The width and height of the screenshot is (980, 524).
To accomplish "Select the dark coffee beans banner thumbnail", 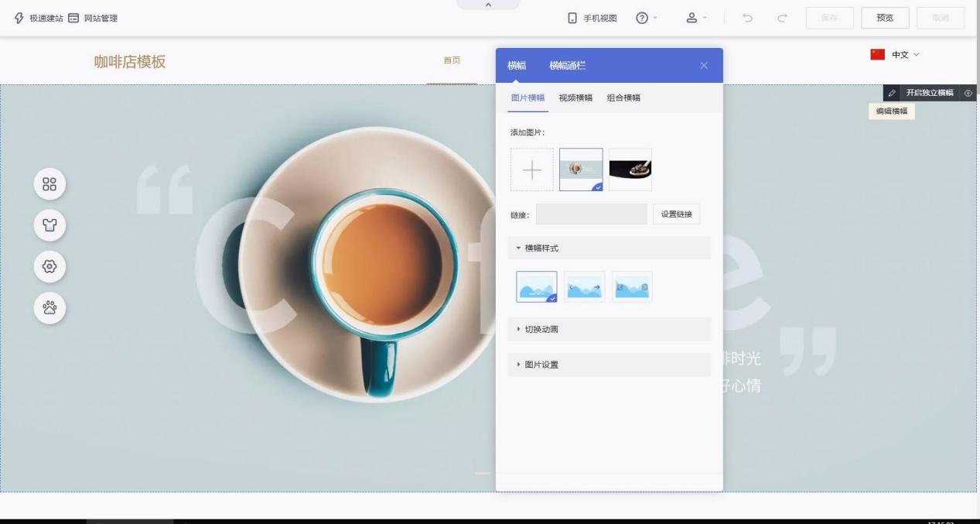I will [x=630, y=170].
